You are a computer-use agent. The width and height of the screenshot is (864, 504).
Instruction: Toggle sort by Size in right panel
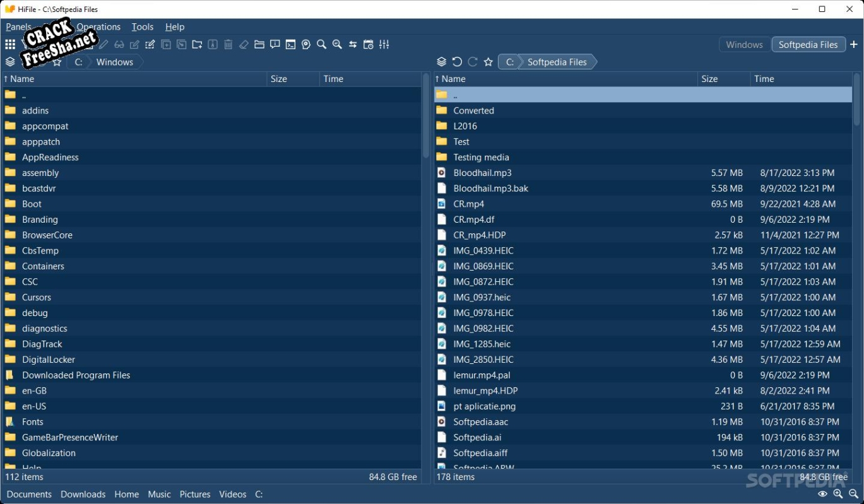click(x=709, y=79)
